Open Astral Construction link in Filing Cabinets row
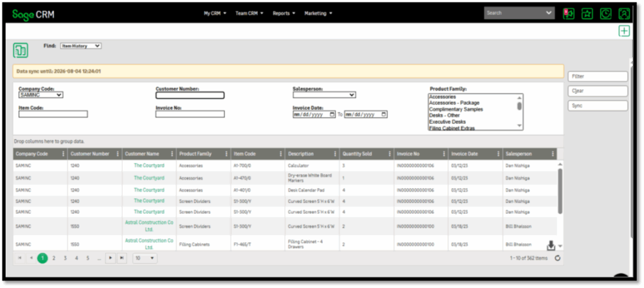 point(149,243)
